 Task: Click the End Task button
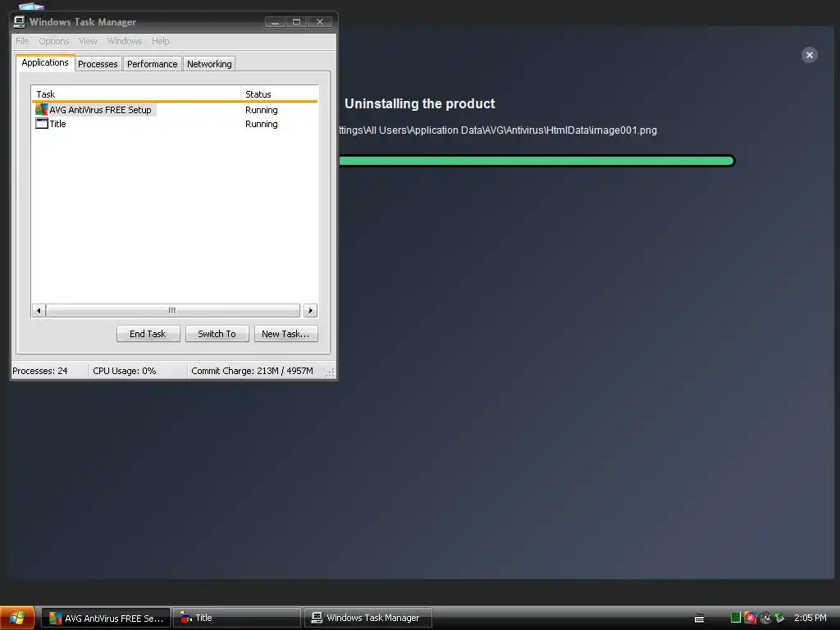tap(148, 334)
